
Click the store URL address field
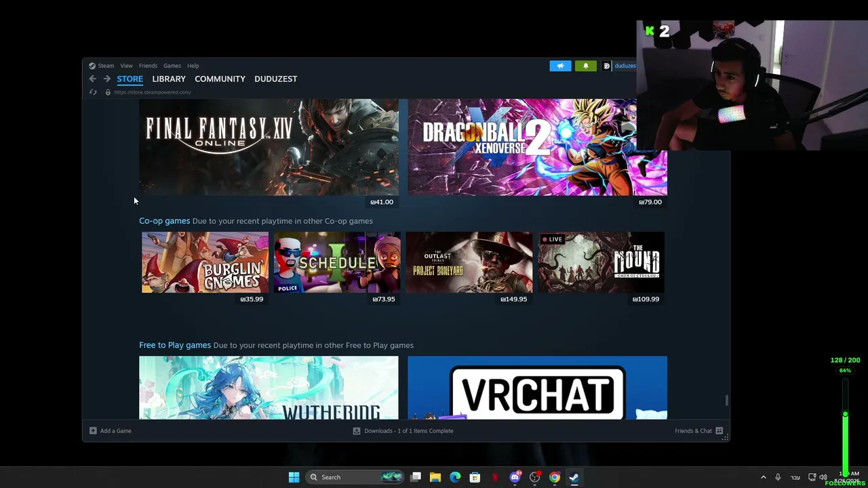[x=153, y=92]
